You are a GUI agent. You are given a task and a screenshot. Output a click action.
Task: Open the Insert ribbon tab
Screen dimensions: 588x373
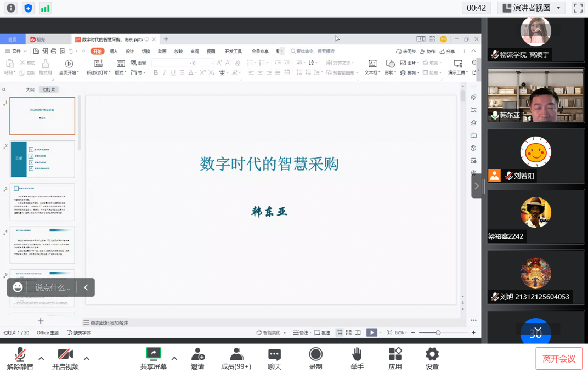(x=114, y=52)
